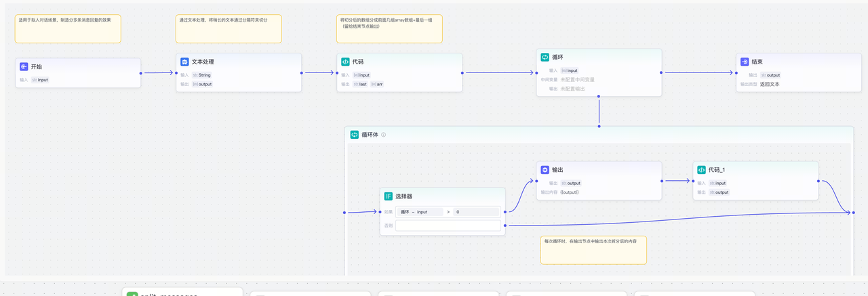
Task: Click the 代码_1 node icon
Action: click(701, 169)
